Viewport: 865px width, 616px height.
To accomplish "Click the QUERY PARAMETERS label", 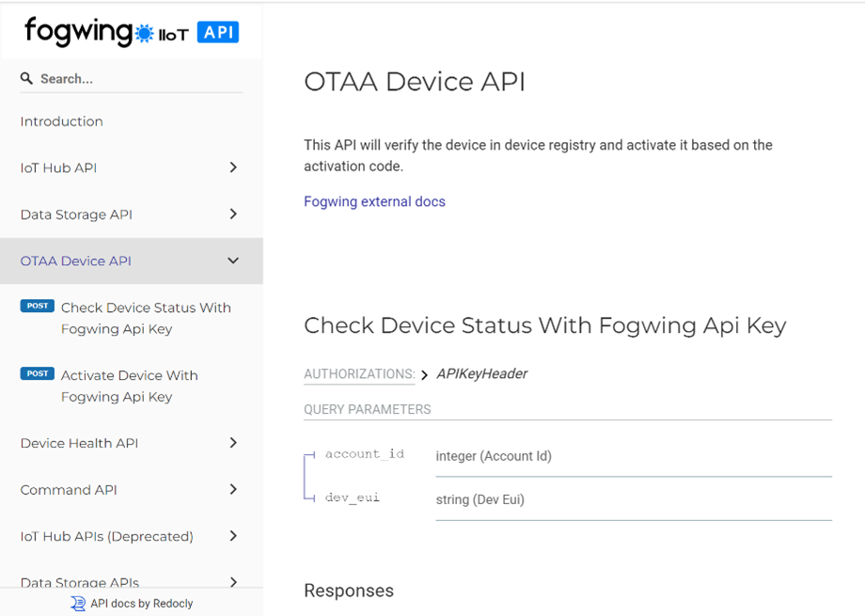I will coord(368,409).
